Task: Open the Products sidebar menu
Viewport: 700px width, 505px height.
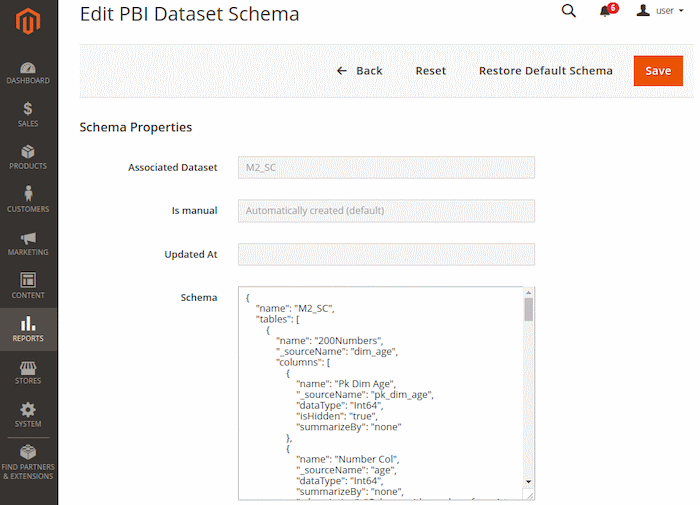Action: point(28,157)
